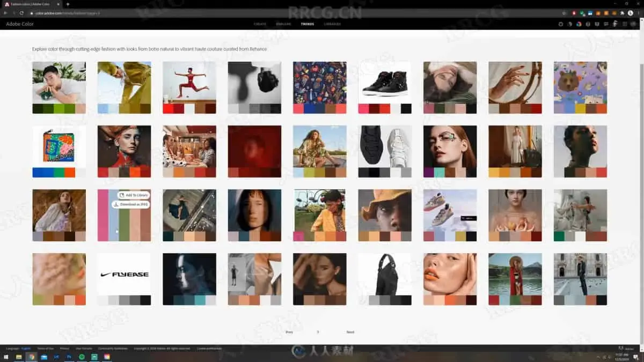
Task: Open the Windows notification center icon
Action: click(637, 357)
